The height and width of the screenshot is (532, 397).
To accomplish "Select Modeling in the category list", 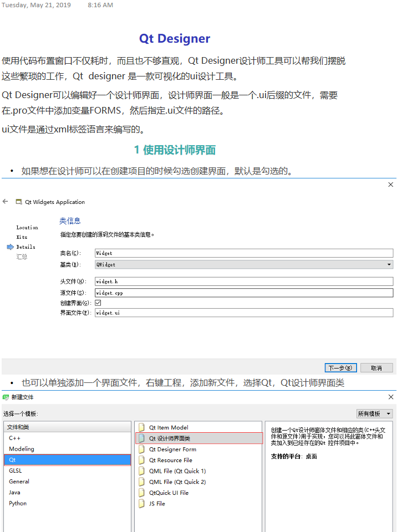I will point(67,449).
